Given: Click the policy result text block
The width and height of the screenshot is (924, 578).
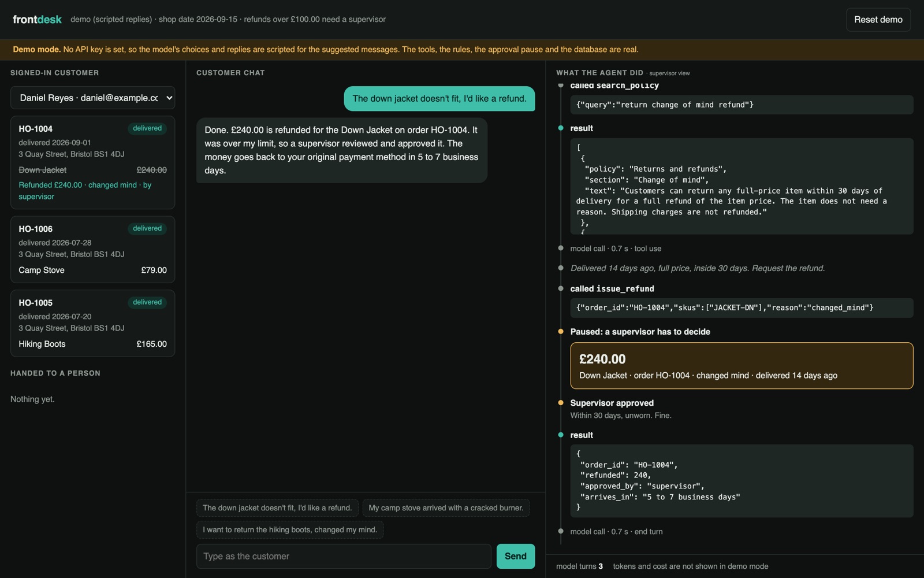Looking at the screenshot, I should (x=742, y=186).
